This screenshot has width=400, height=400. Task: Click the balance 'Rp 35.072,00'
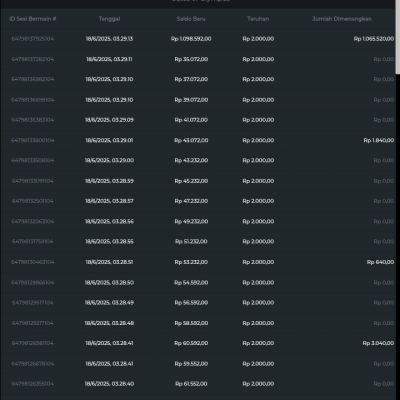click(191, 59)
